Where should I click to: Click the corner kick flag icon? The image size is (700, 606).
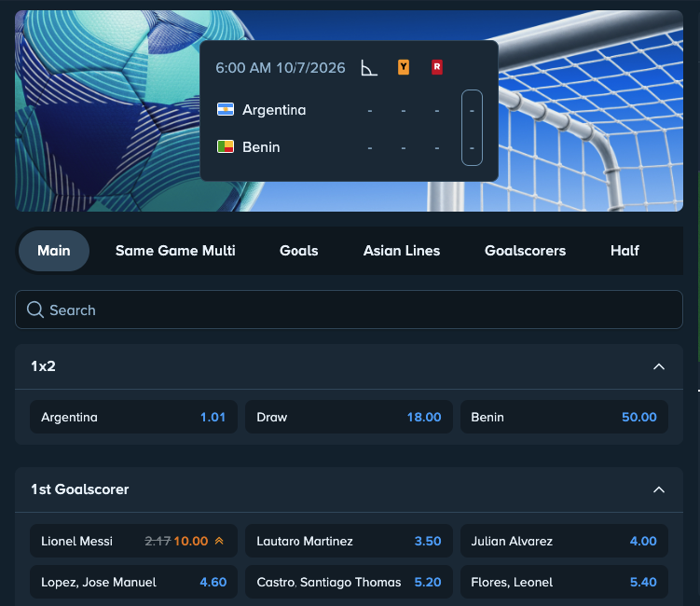(x=369, y=68)
